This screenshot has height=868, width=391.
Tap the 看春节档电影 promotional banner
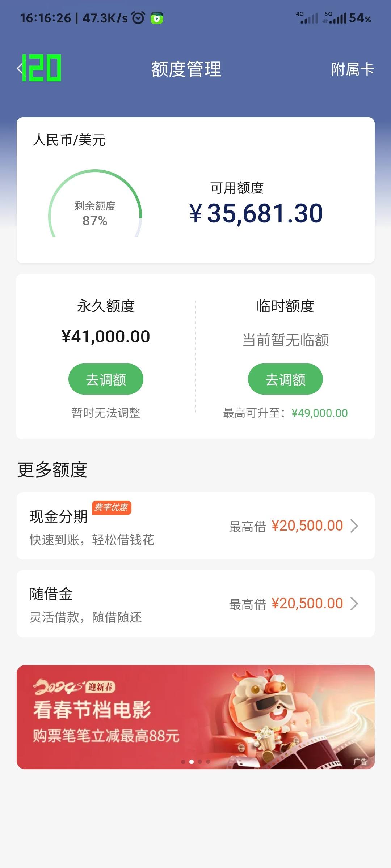click(195, 717)
